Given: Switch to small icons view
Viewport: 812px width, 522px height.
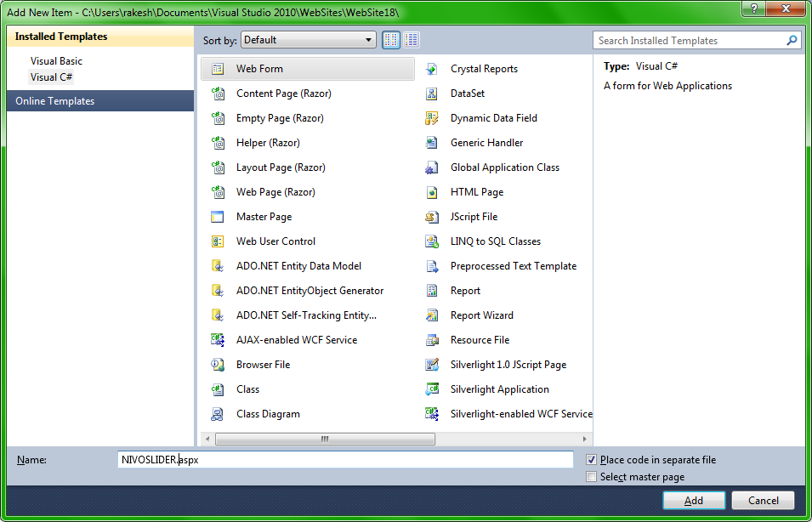Looking at the screenshot, I should point(391,40).
